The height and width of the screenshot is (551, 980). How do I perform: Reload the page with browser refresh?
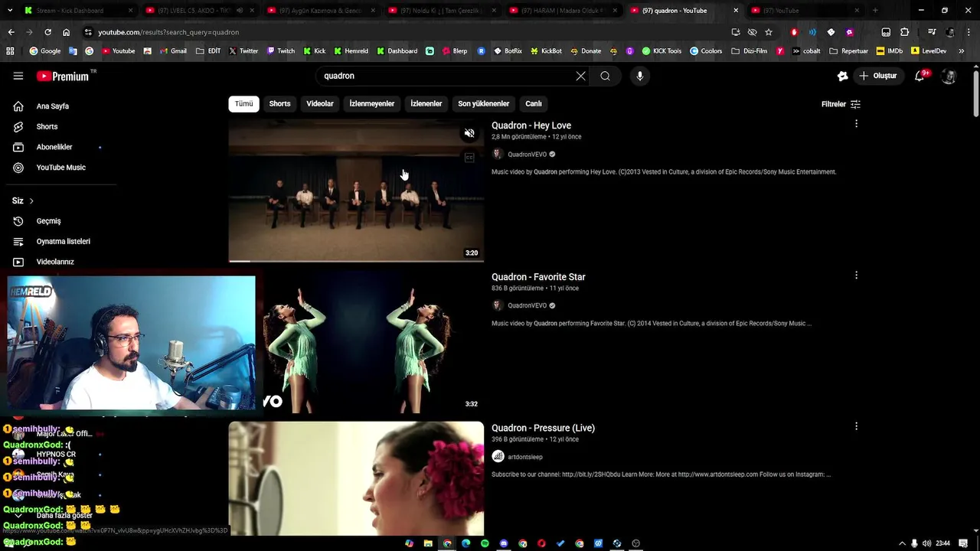pyautogui.click(x=47, y=32)
